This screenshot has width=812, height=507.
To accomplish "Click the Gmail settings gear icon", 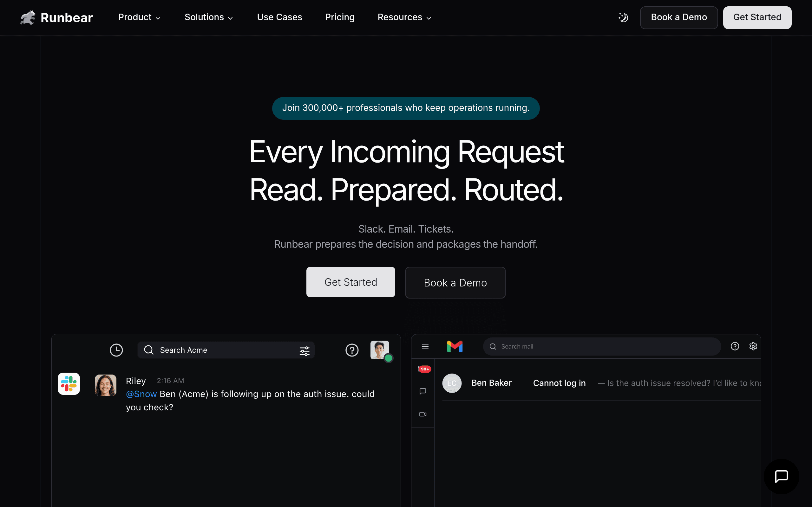I will [753, 346].
